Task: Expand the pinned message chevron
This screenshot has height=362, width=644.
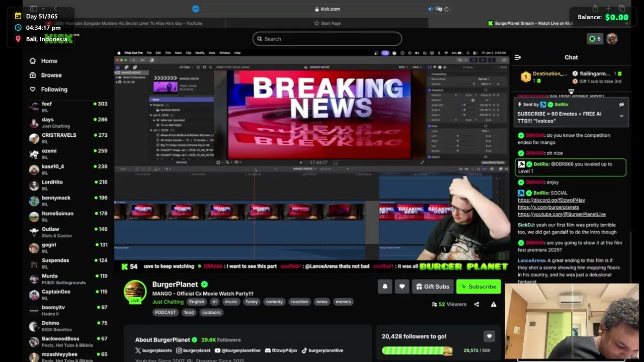Action: [621, 116]
